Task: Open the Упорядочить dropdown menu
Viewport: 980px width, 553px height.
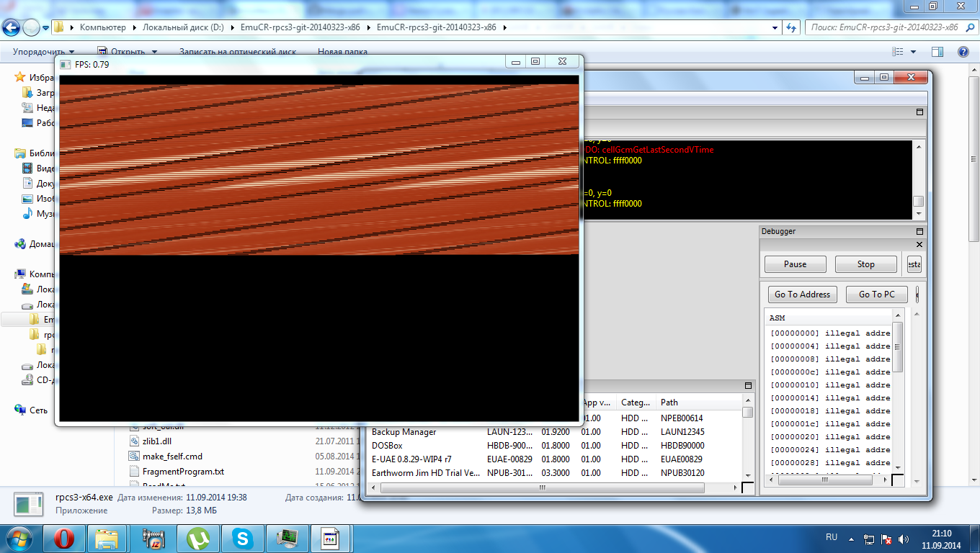Action: point(43,52)
